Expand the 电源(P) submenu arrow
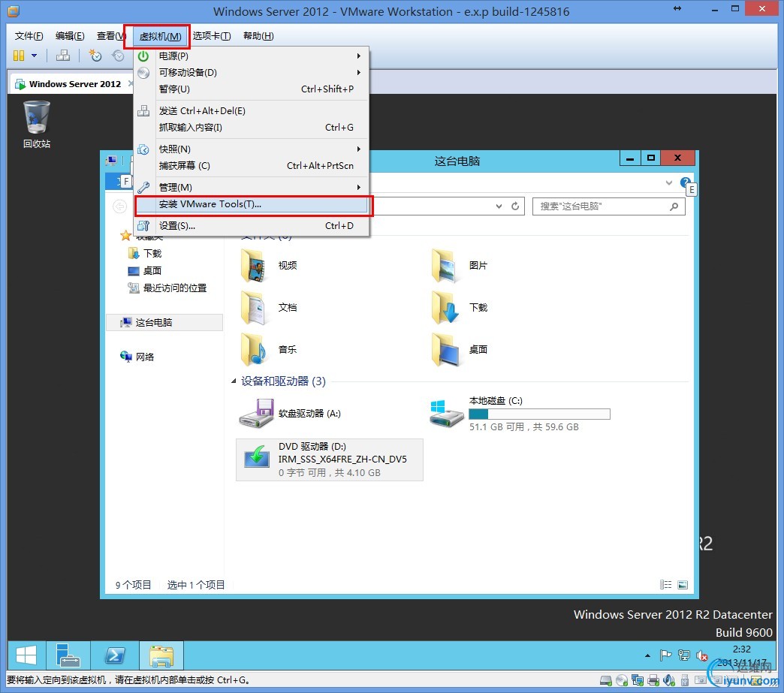784x693 pixels. (358, 56)
